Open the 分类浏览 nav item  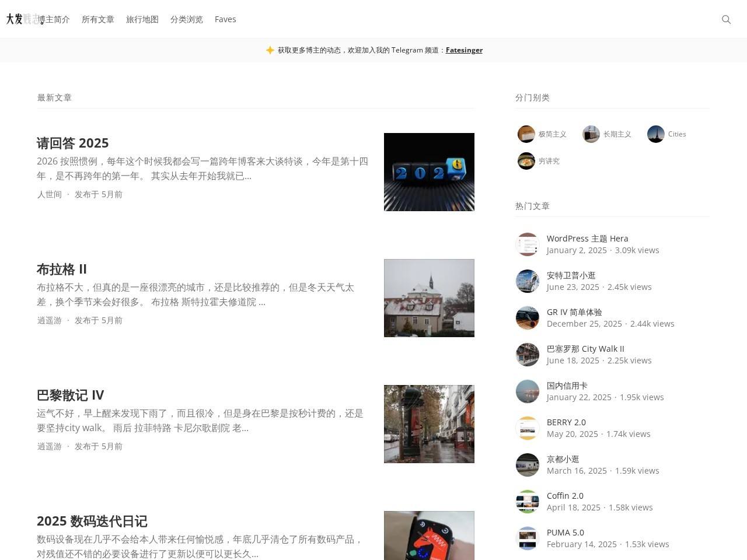(x=187, y=19)
